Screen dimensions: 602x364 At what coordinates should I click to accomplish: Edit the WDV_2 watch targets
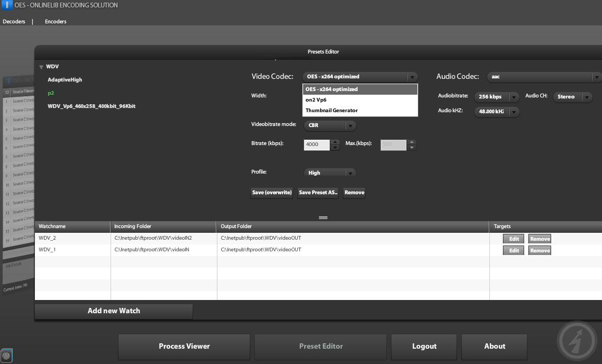click(x=514, y=239)
